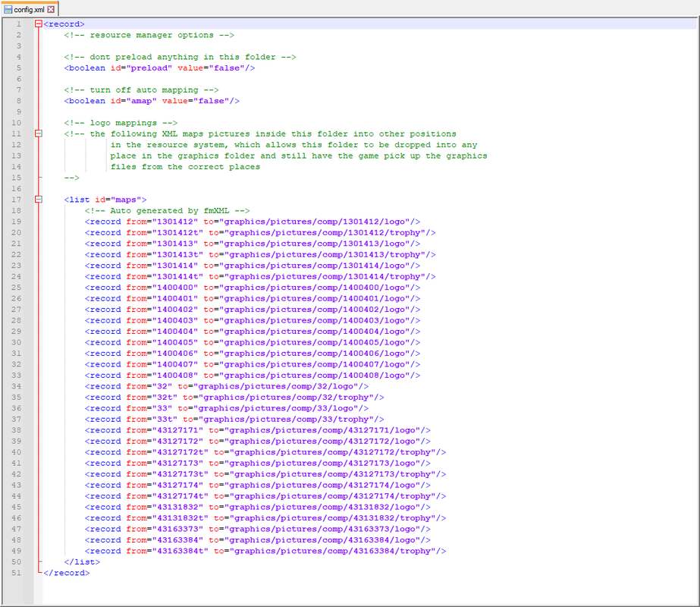Click the save icon on config.xml tab
This screenshot has height=607, width=700.
pos(8,9)
